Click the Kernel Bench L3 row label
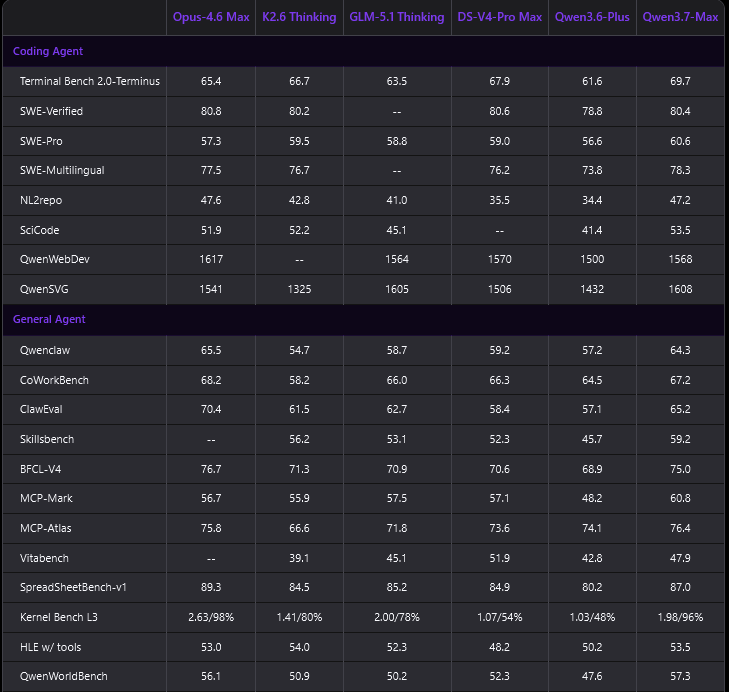729x692 pixels. pos(59,617)
